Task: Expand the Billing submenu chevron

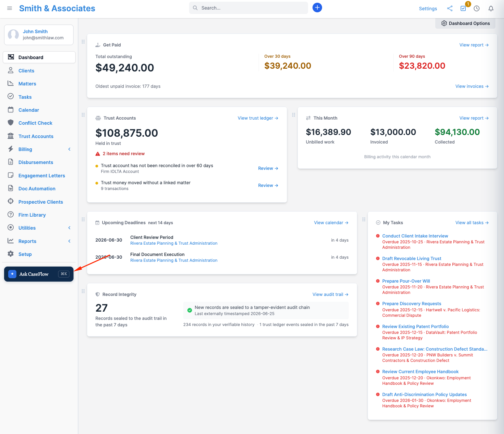Action: [x=69, y=149]
